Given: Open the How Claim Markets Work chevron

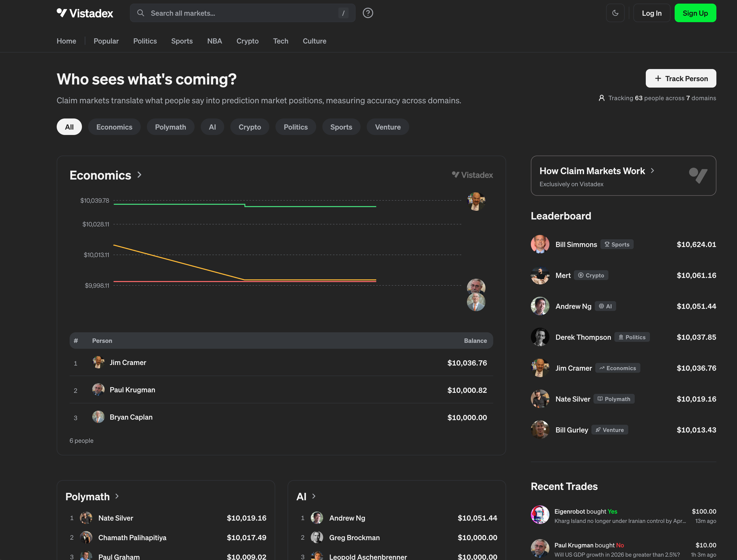Looking at the screenshot, I should pyautogui.click(x=652, y=171).
